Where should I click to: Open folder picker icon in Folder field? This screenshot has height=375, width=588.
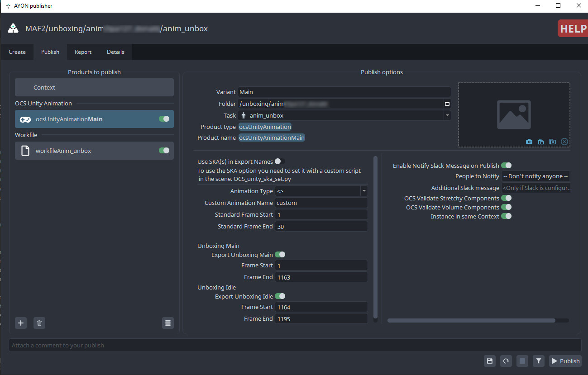(x=447, y=104)
